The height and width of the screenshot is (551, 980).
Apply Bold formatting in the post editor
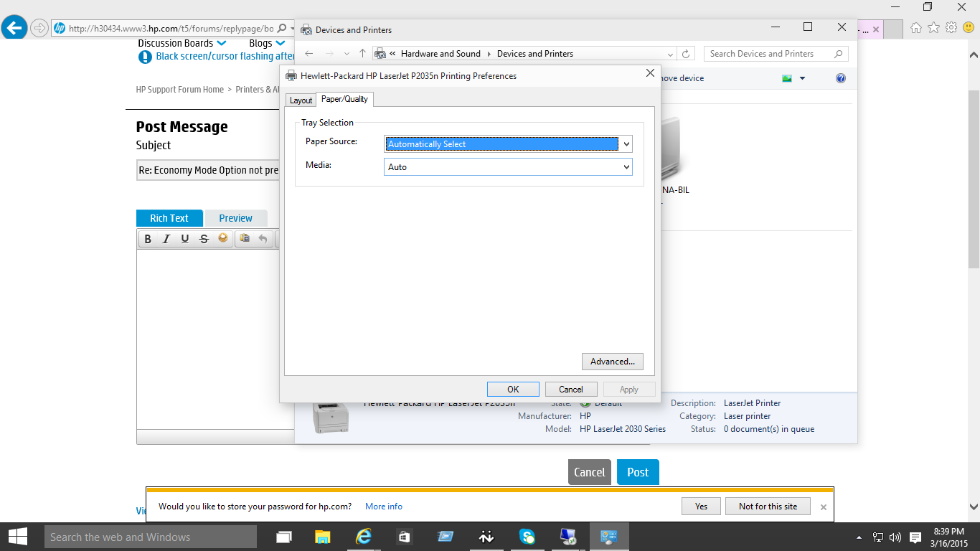coord(148,239)
